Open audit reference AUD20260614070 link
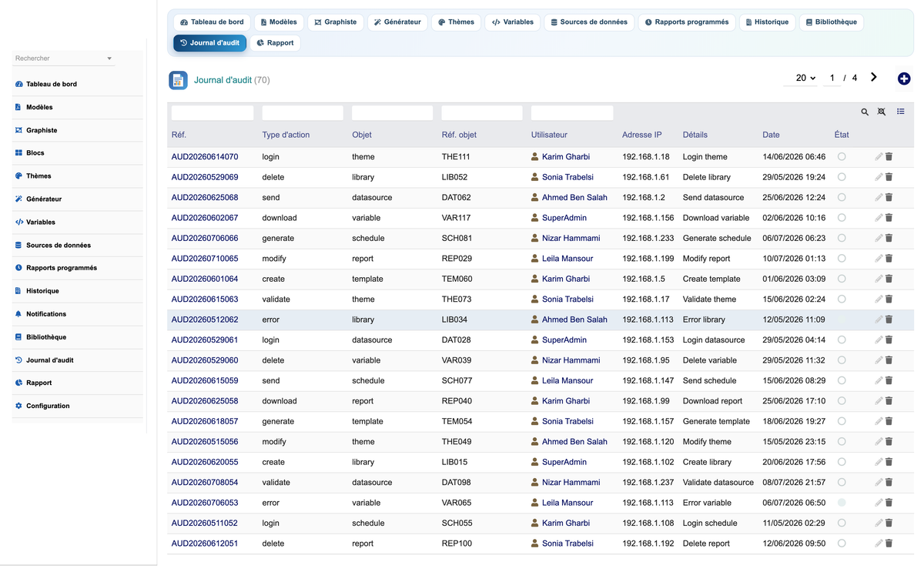This screenshot has height=572, width=924. (205, 157)
